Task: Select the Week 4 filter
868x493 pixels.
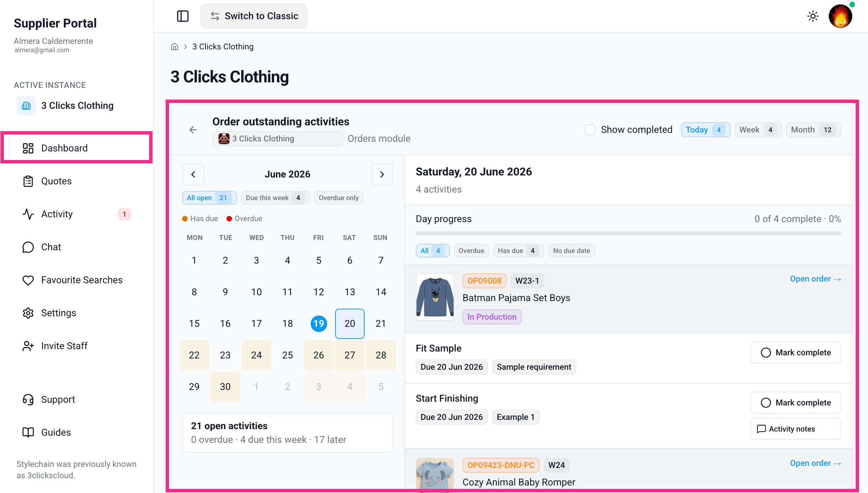Action: 758,130
